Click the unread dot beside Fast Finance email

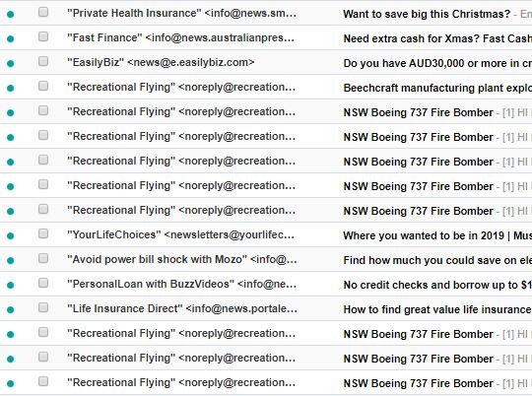tap(11, 39)
